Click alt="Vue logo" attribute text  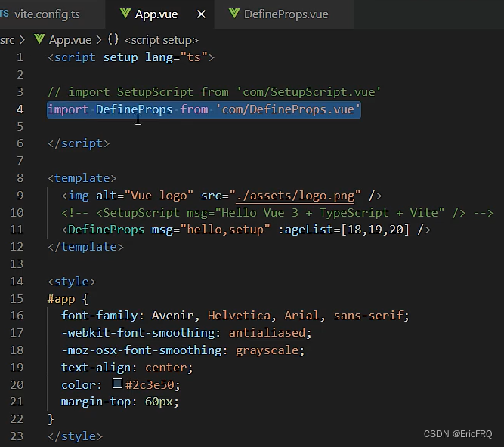(x=144, y=196)
